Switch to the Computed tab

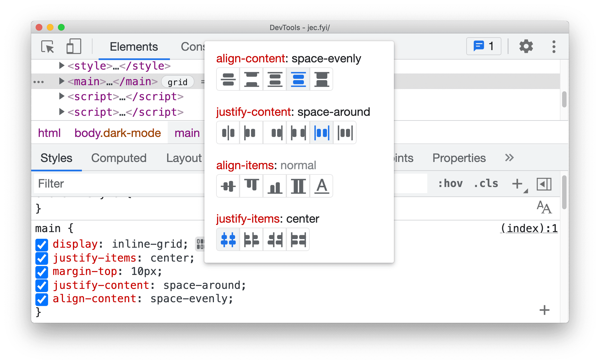tap(119, 158)
